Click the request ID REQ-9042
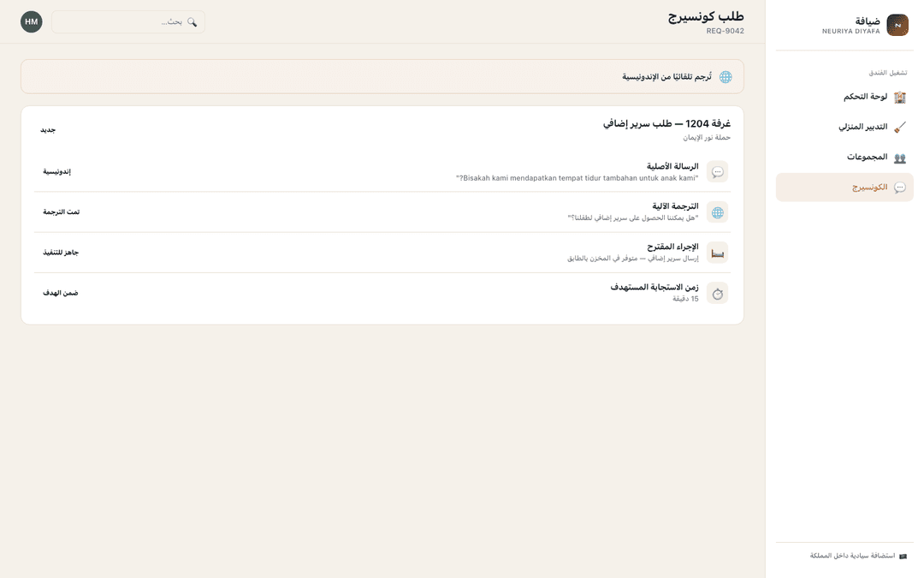Image resolution: width=924 pixels, height=578 pixels. (x=725, y=32)
